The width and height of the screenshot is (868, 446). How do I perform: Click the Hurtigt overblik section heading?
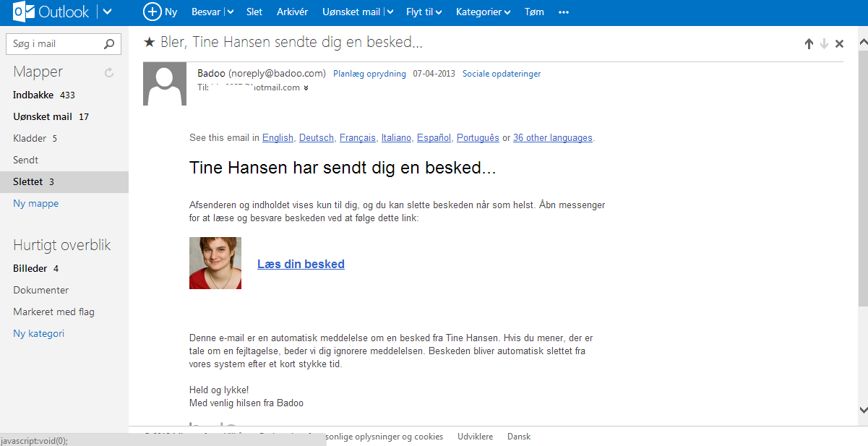pyautogui.click(x=62, y=245)
